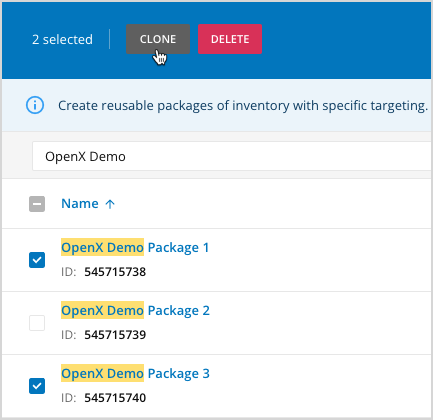
Task: Open the OpenX Demo Package 1 link
Action: click(135, 248)
